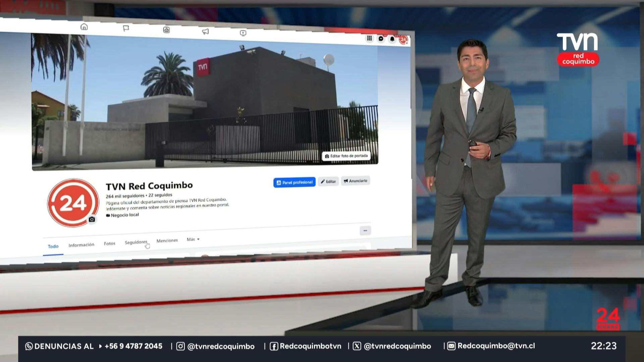Click the Instagram icon in the ticker
644x362 pixels.
point(180,346)
